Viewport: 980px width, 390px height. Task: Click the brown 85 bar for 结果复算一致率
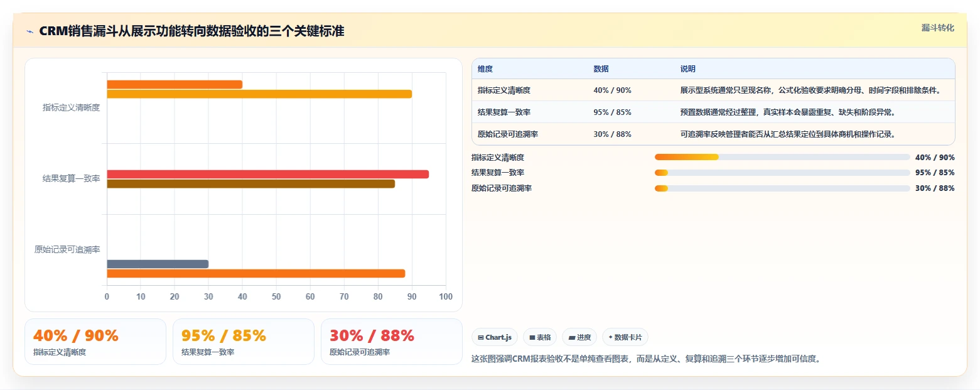(x=251, y=184)
